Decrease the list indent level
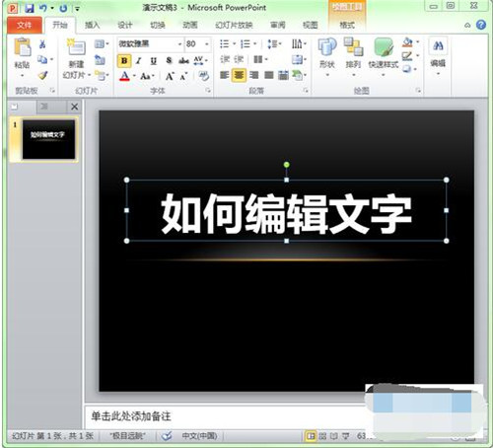493x448 pixels. tap(225, 59)
